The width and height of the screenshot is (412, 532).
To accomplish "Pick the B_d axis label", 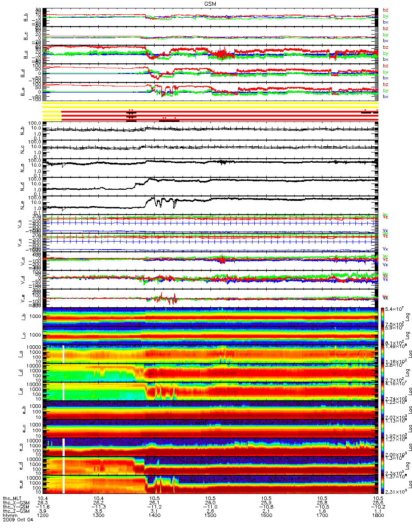I will click(x=22, y=74).
